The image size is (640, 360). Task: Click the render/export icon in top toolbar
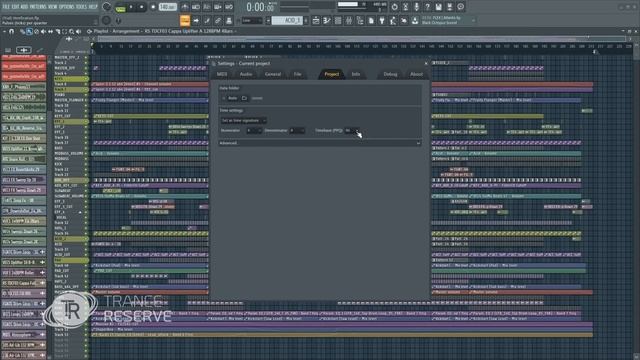449,7
